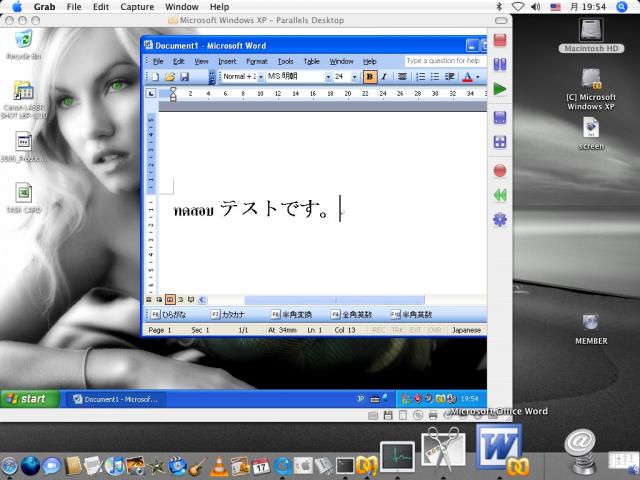The height and width of the screenshot is (480, 640).
Task: Click the [C] Microsoft Windows XP drive icon
Action: (591, 80)
